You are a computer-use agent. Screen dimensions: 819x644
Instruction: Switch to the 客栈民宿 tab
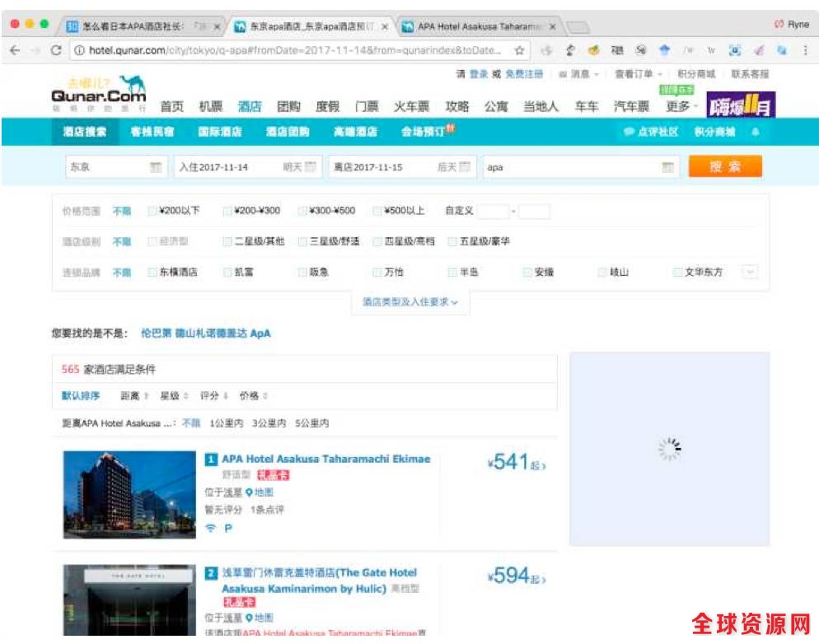pos(152,132)
